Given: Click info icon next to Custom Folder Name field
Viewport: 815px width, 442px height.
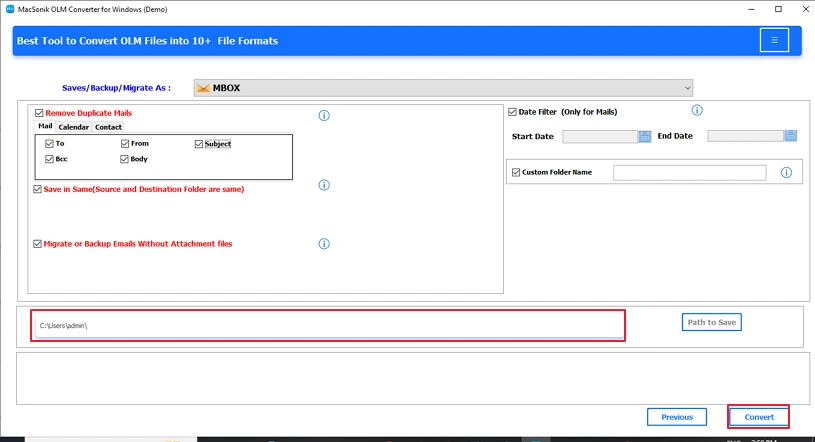Looking at the screenshot, I should [786, 173].
